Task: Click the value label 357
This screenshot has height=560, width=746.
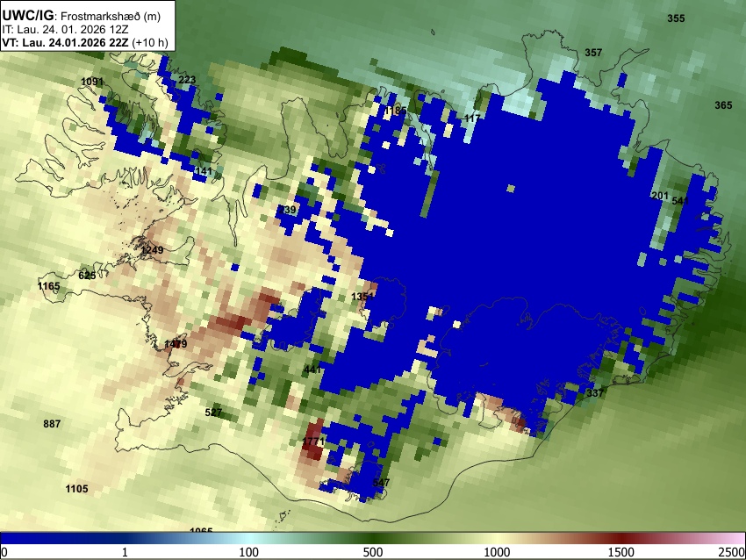Action: [x=593, y=53]
